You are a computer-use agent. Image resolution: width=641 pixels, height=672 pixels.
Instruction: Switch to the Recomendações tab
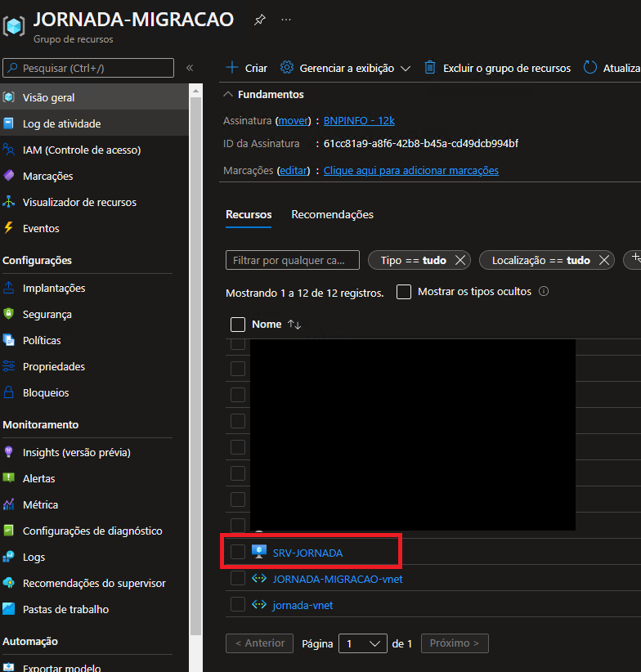click(x=332, y=214)
